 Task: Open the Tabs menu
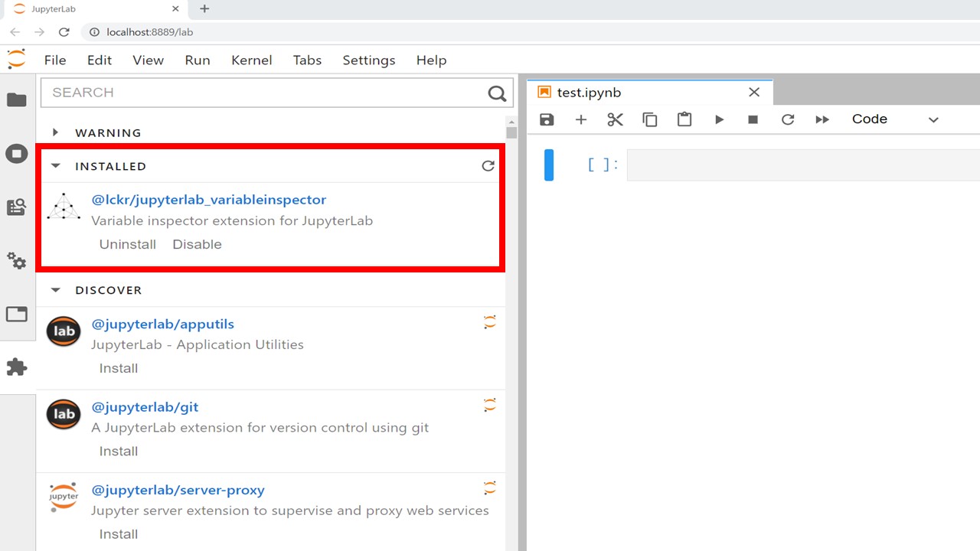click(x=307, y=60)
